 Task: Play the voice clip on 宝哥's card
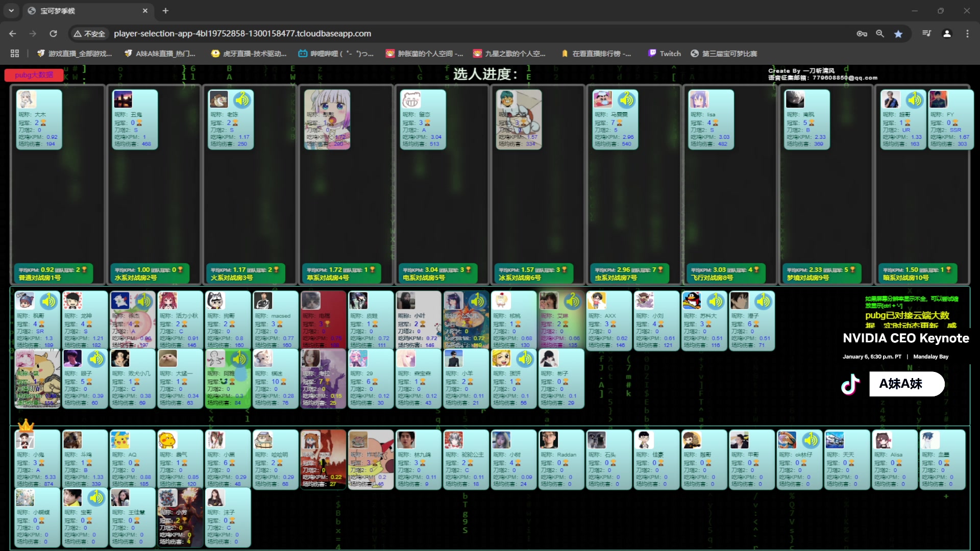pyautogui.click(x=96, y=497)
